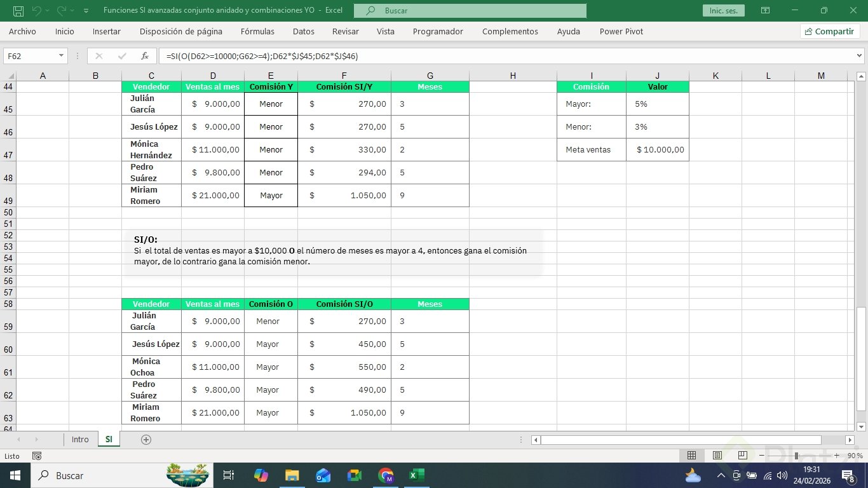Select column F header
The image size is (868, 488).
tap(344, 76)
